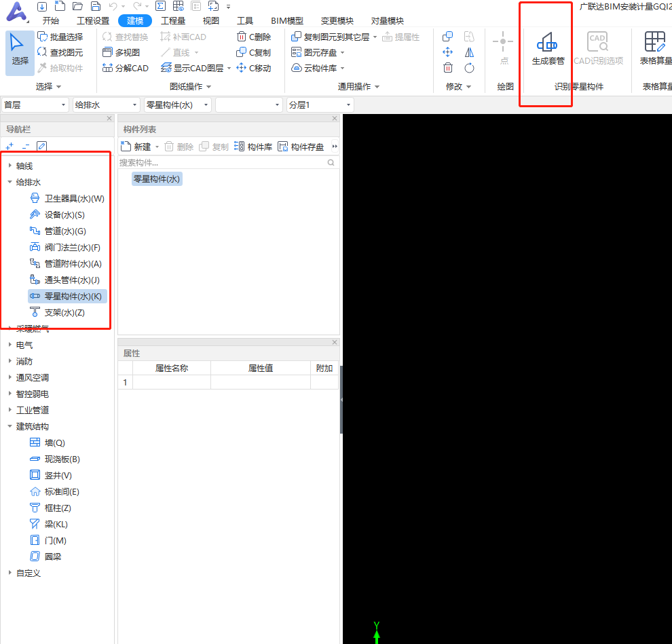Open the 零星构件(水) type dropdown
This screenshot has width=672, height=644.
(x=177, y=105)
